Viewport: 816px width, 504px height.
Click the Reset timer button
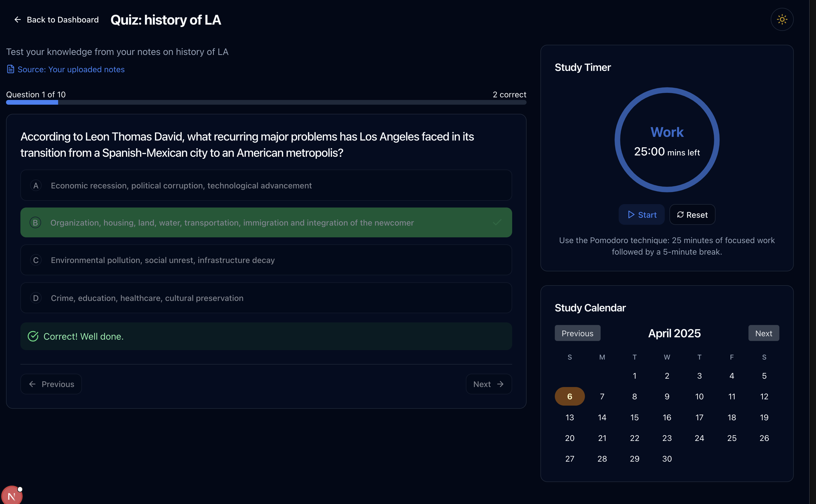pos(692,215)
